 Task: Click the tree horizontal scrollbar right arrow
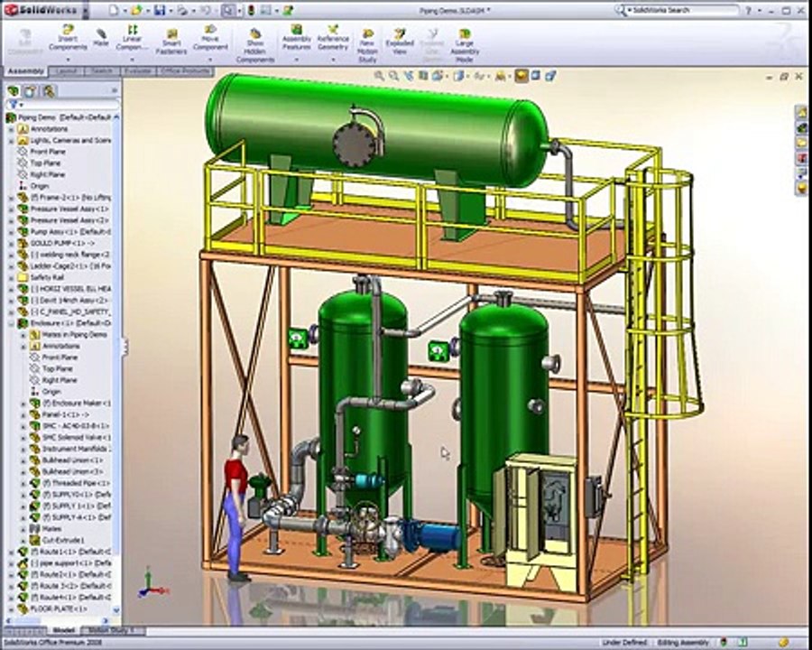[106, 620]
